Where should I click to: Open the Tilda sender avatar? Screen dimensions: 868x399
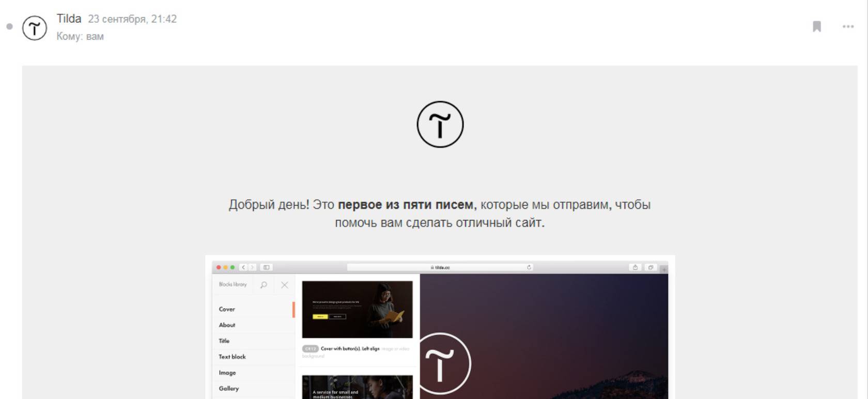click(35, 28)
